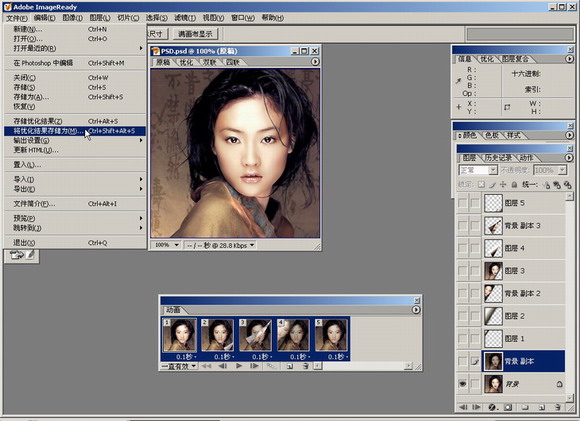Switch to the 历史记录 tab
Image resolution: width=580 pixels, height=421 pixels.
click(498, 158)
